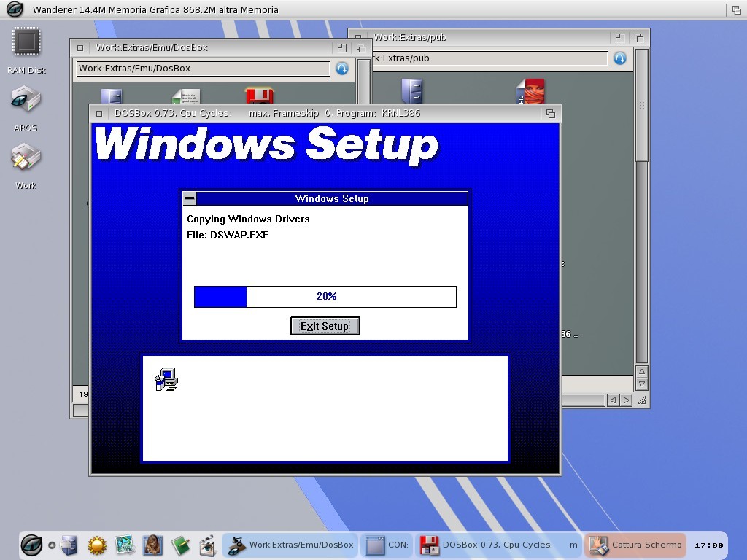Click scroll right arrow in Extras/pub window
The width and height of the screenshot is (747, 560).
coord(626,400)
